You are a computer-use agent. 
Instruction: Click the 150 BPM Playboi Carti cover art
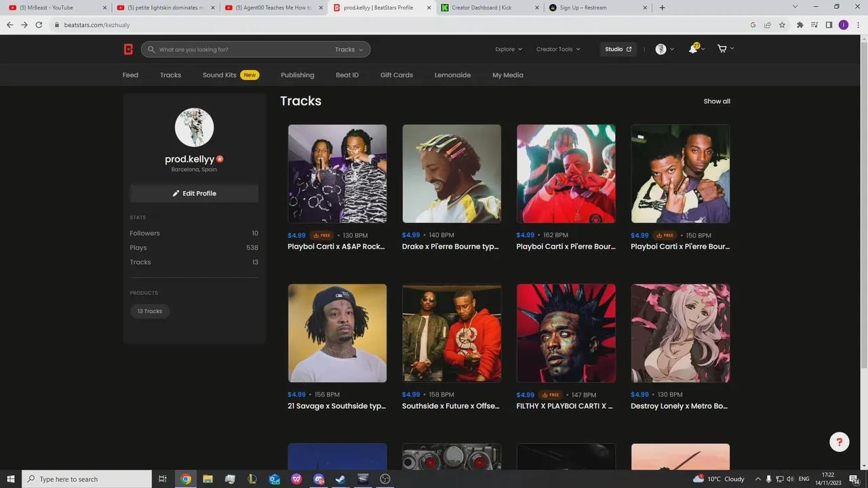coord(680,174)
